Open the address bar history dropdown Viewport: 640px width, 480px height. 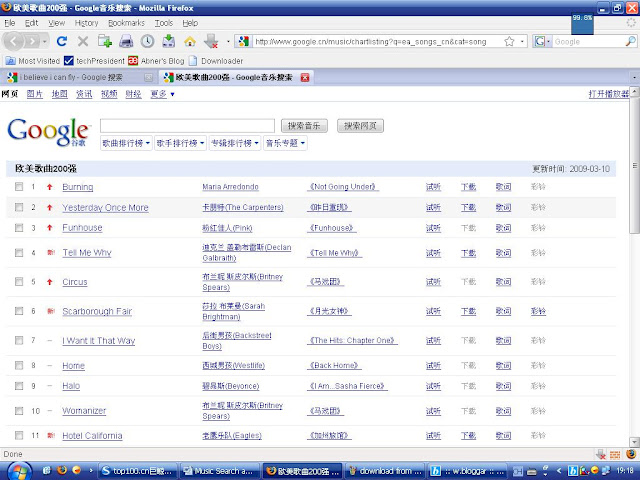[x=522, y=41]
